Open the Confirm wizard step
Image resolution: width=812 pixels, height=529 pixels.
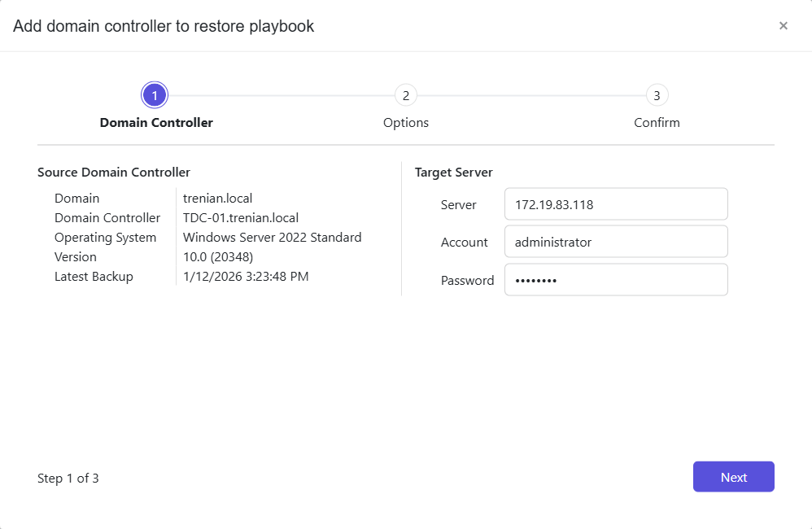[657, 122]
